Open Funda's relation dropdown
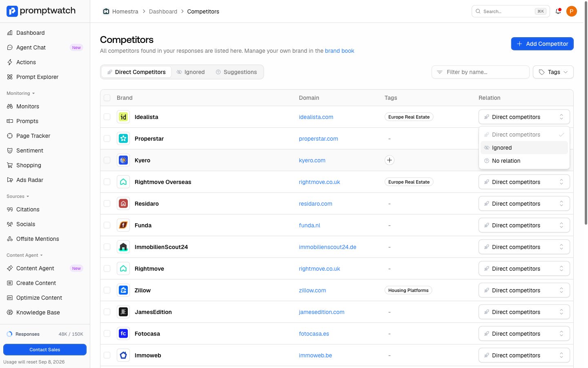The width and height of the screenshot is (588, 368). [524, 225]
